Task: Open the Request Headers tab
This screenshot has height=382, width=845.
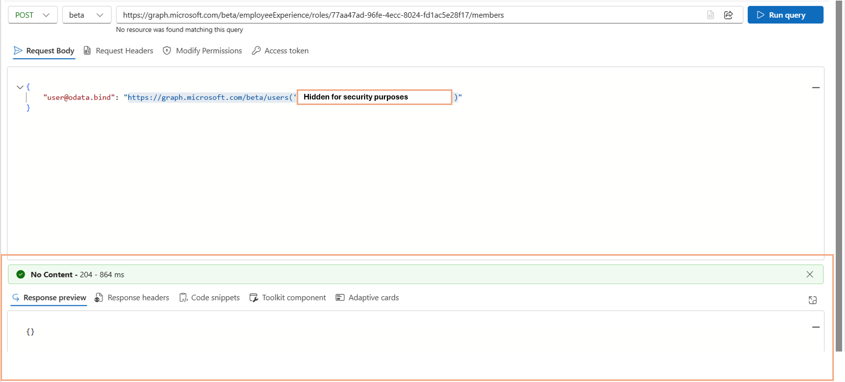Action: click(119, 51)
